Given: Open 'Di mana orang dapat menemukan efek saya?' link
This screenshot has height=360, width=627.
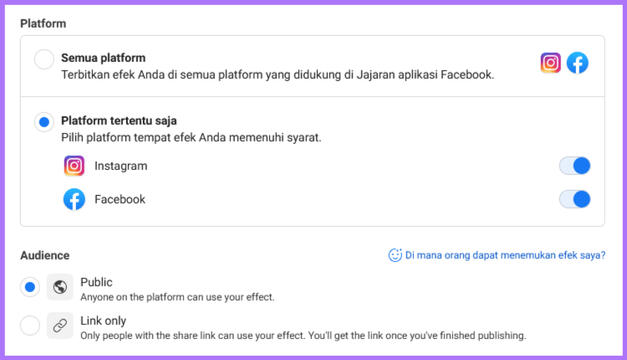Looking at the screenshot, I should tap(505, 255).
